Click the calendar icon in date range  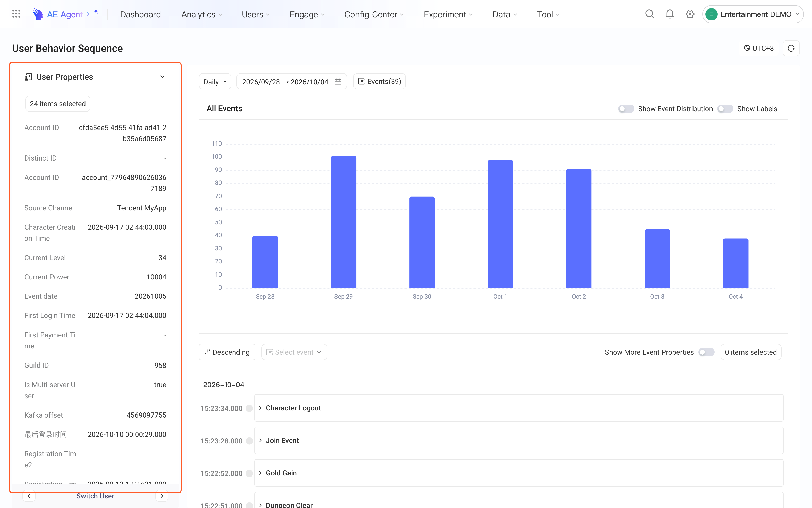coord(338,82)
